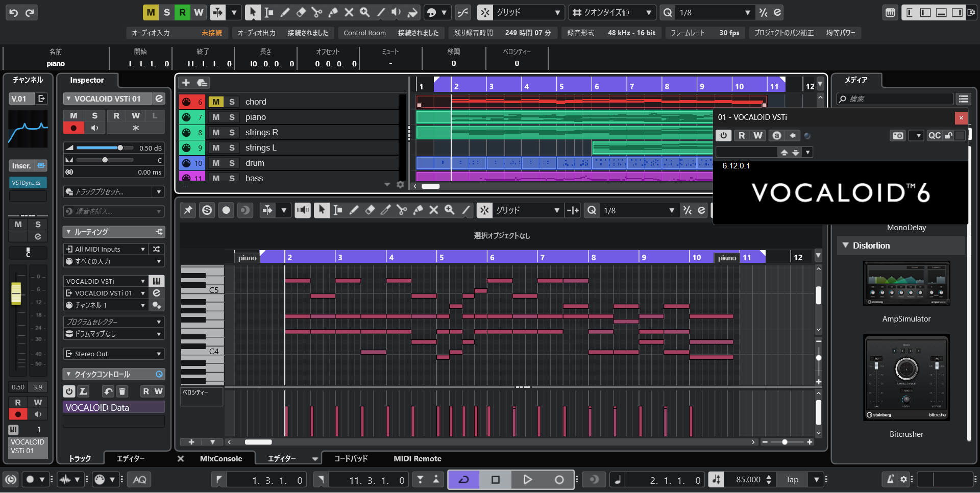Open the Inspector tab
The height and width of the screenshot is (493, 980).
[x=87, y=80]
